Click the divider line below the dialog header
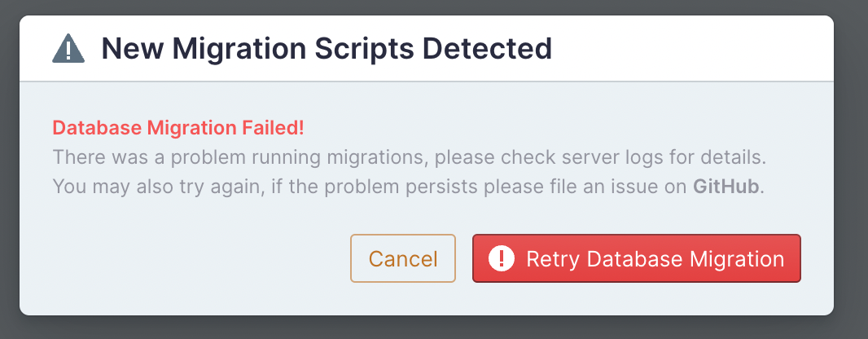The image size is (868, 339). pyautogui.click(x=426, y=81)
